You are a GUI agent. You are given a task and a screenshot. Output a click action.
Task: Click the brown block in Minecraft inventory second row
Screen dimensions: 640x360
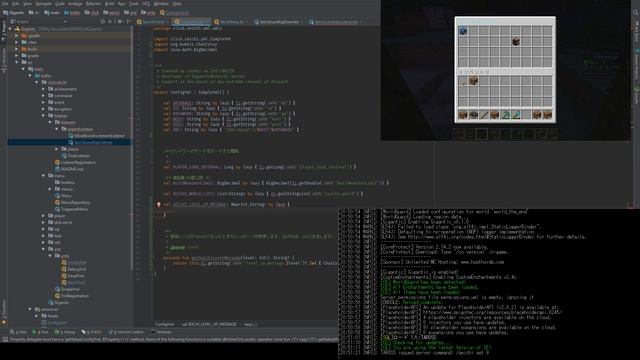pos(516,42)
